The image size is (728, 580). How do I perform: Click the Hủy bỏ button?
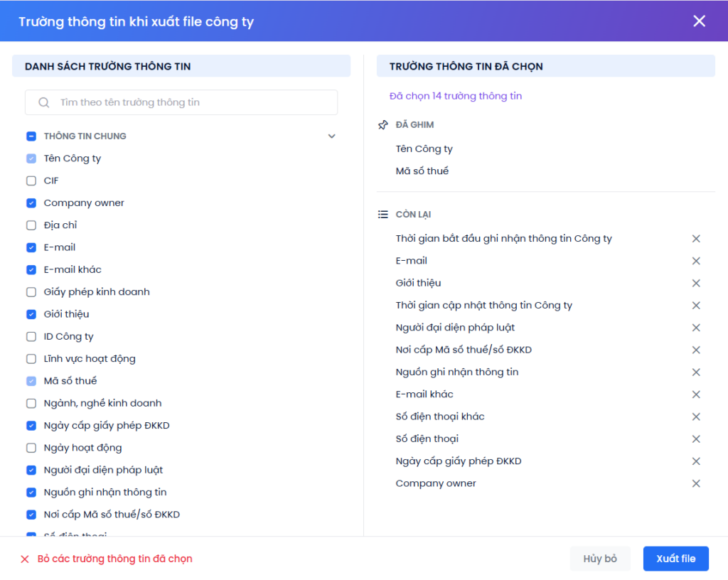(600, 559)
